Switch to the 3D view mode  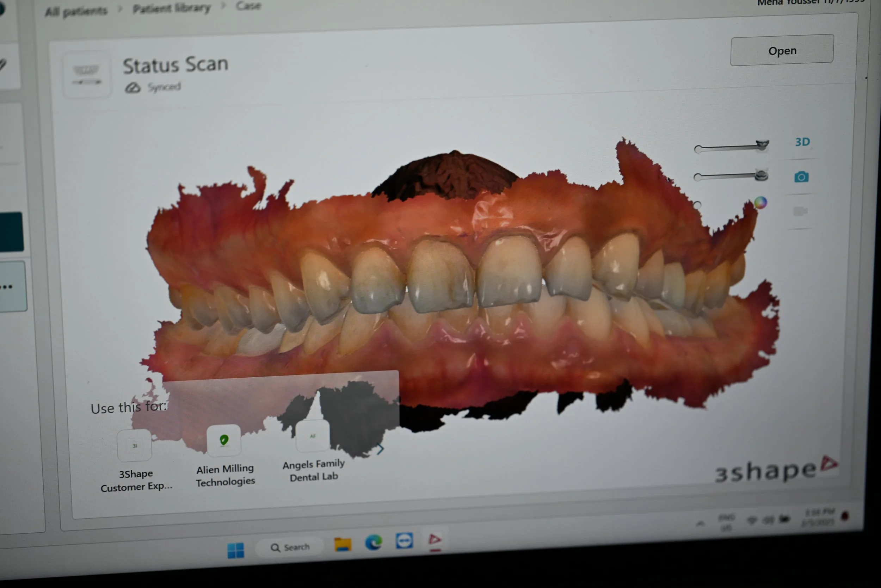802,142
